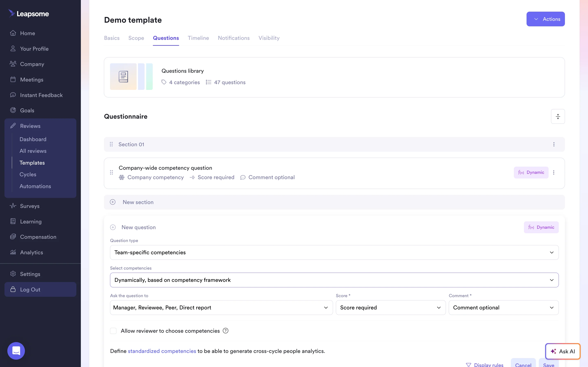
Task: Click the drag handle beside Section 01
Action: point(111,144)
